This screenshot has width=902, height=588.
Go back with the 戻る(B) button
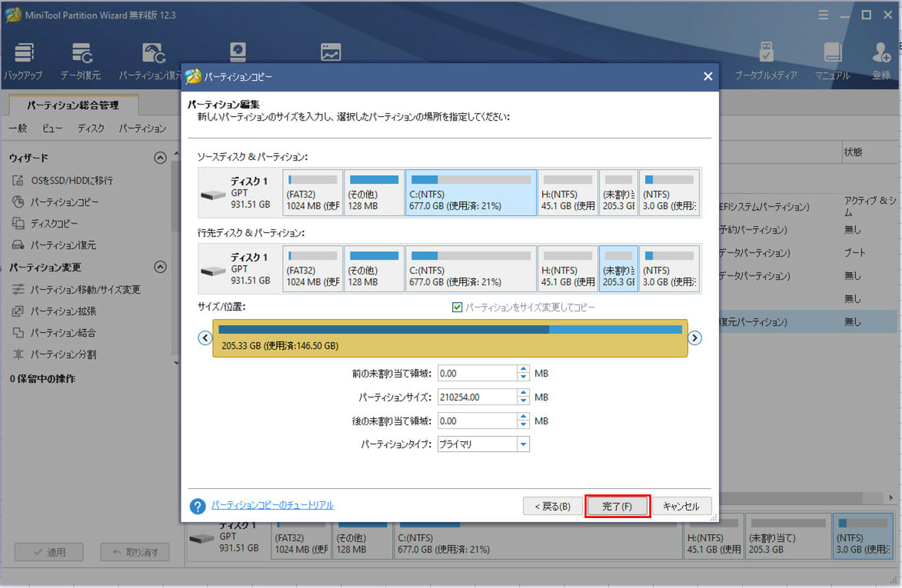point(552,507)
